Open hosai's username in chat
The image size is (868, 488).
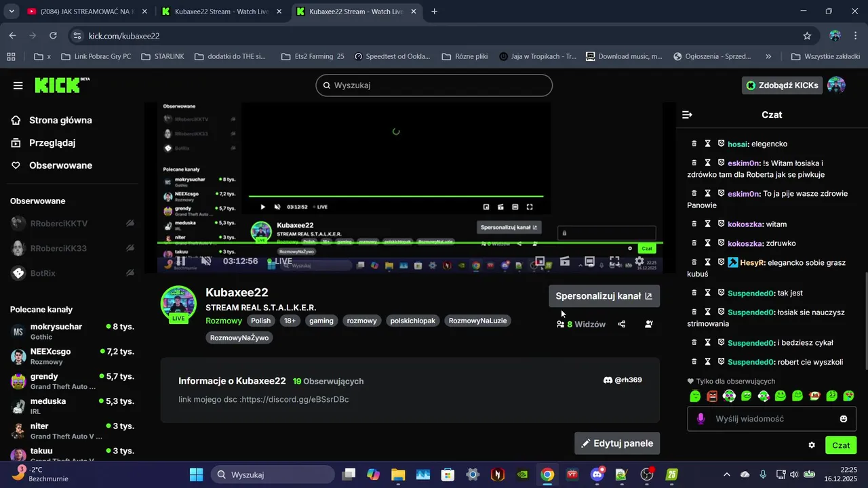[737, 144]
